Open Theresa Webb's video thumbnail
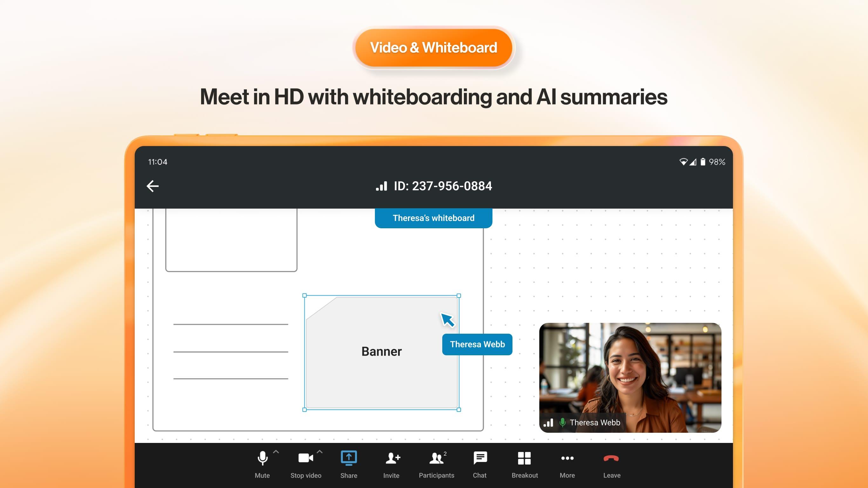This screenshot has width=868, height=488. click(x=630, y=378)
